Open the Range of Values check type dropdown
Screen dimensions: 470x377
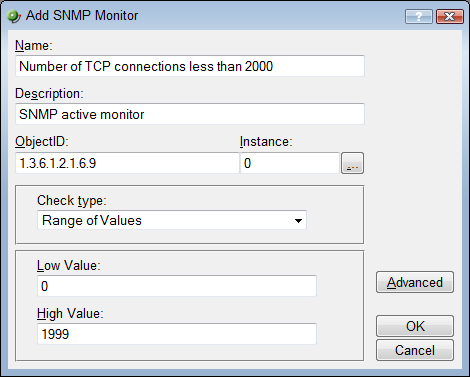click(x=172, y=220)
